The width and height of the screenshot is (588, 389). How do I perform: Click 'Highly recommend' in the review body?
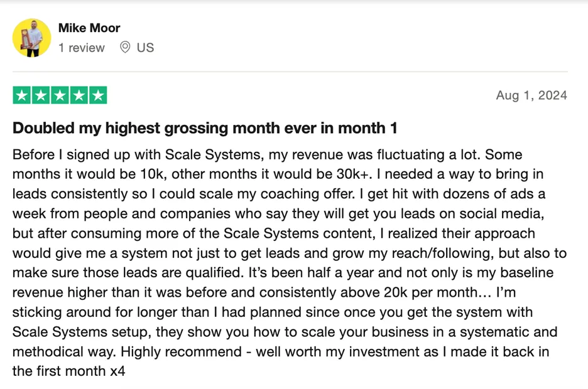181,351
